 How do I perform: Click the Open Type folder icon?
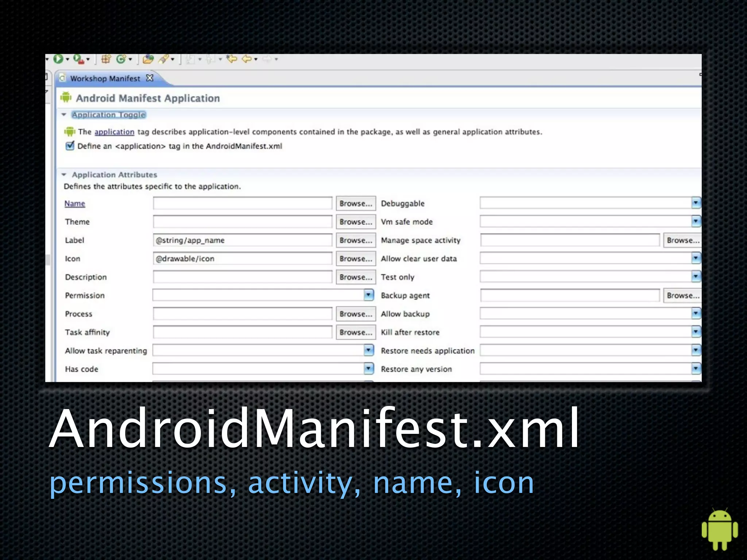(148, 59)
